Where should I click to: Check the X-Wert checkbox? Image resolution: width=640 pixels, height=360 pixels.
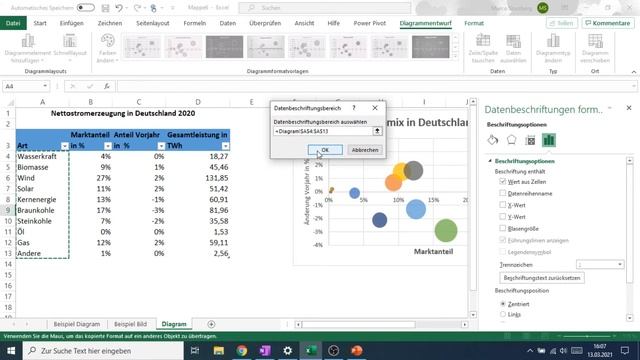point(502,205)
